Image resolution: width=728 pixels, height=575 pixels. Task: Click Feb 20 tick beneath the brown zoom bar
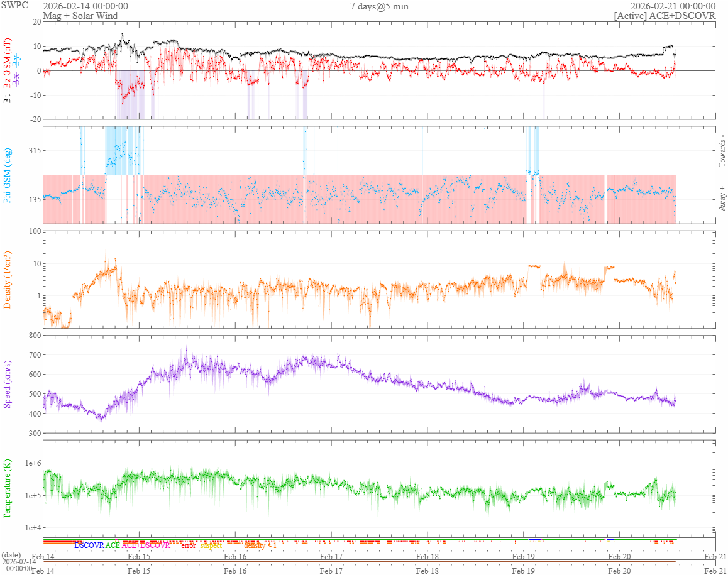tap(619, 571)
